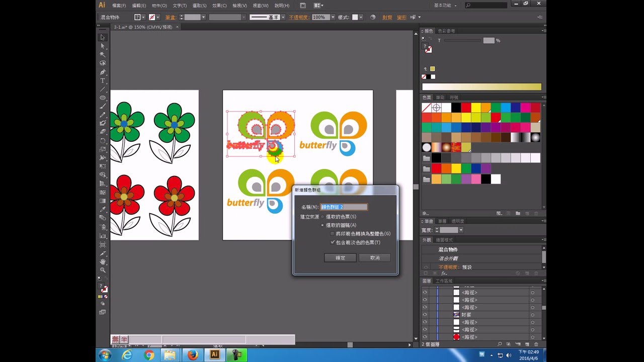Pick the black swatch in the top swatches row
Image resolution: width=644 pixels, height=362 pixels.
(x=456, y=108)
